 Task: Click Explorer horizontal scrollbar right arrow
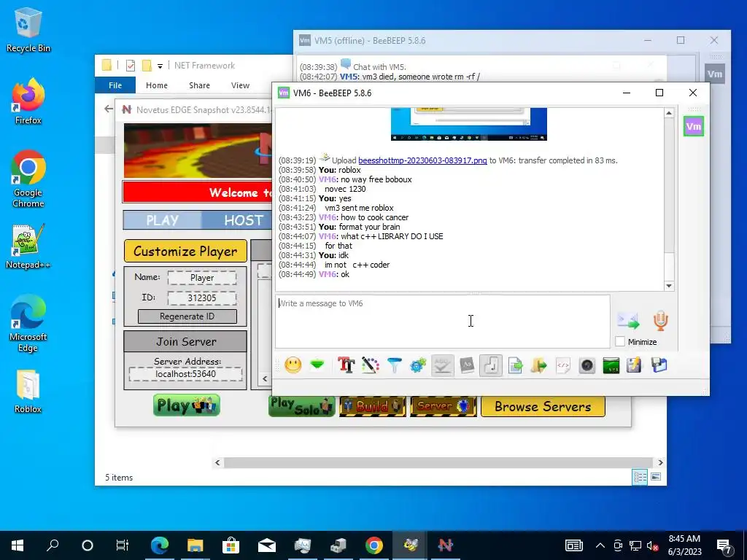pos(660,462)
